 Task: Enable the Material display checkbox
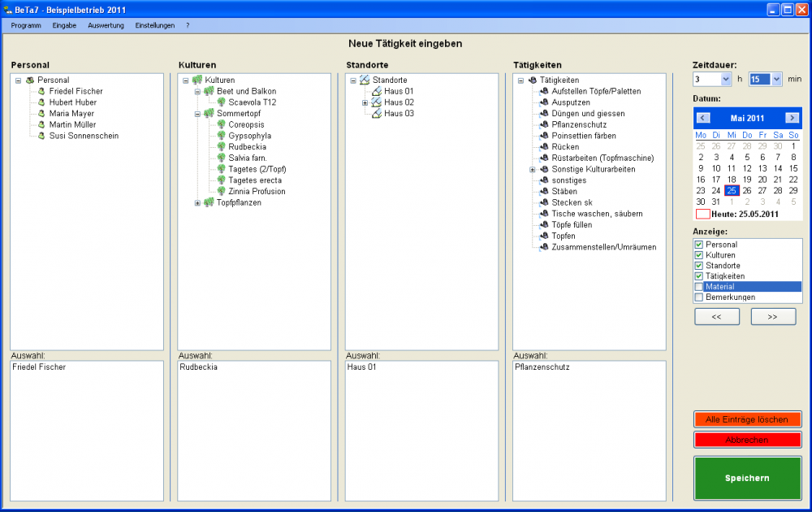698,287
